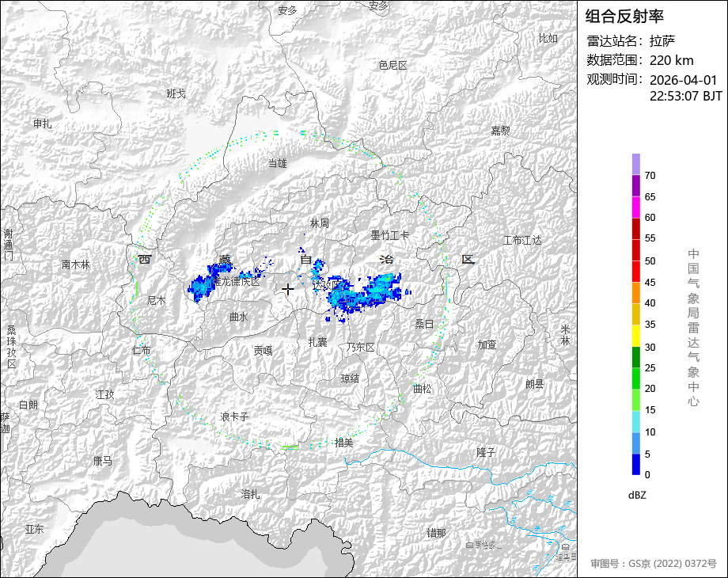Click the 浪卡子 map label
The image size is (728, 578).
click(x=234, y=416)
